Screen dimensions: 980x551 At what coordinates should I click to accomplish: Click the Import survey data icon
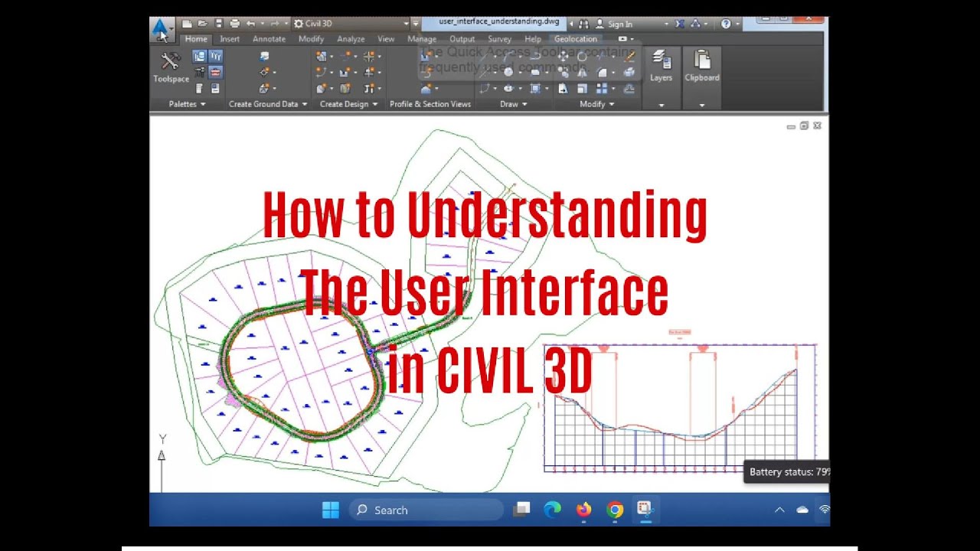tap(264, 56)
